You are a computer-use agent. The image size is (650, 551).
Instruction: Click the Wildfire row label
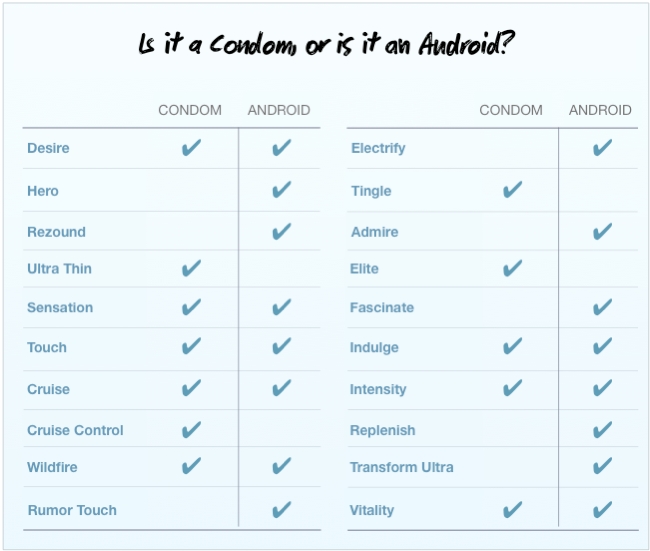point(52,467)
